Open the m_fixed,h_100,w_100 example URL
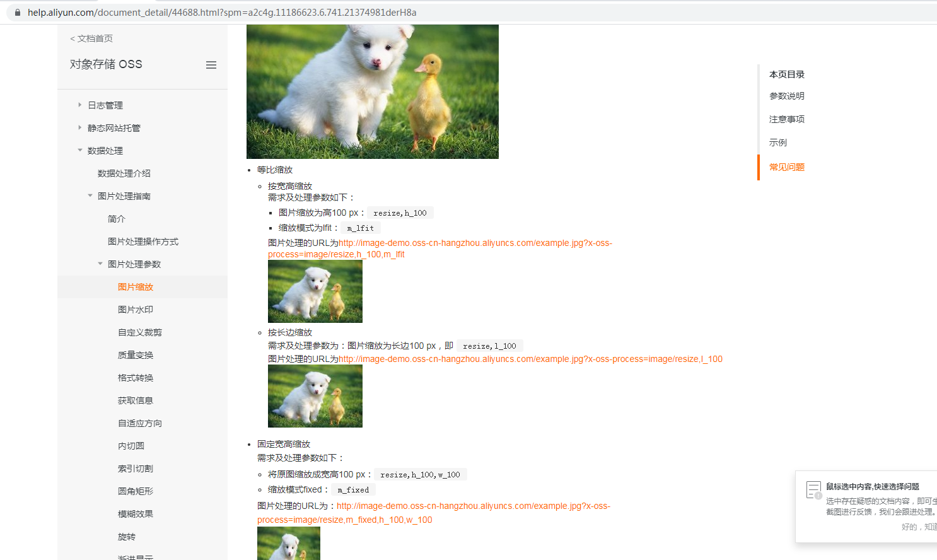Image resolution: width=937 pixels, height=560 pixels. [434, 513]
